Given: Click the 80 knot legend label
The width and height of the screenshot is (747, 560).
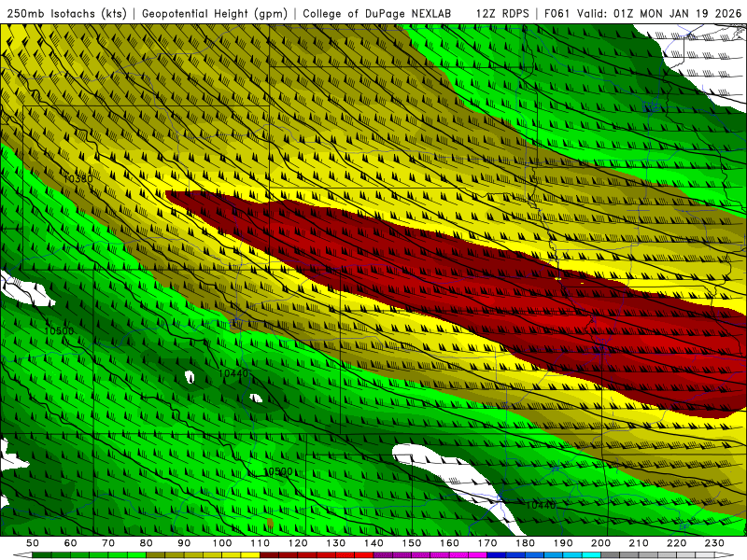Looking at the screenshot, I should pyautogui.click(x=147, y=543).
